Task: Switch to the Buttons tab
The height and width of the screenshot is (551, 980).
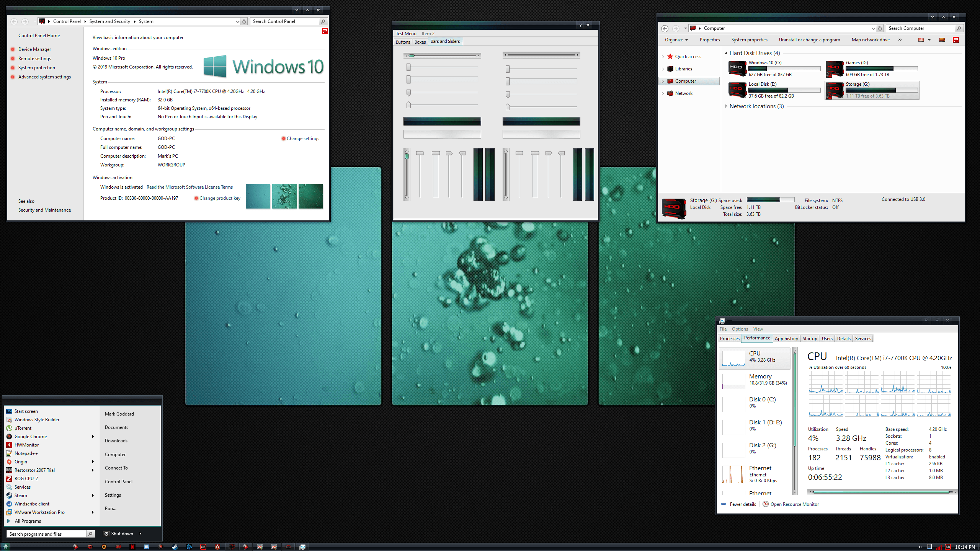Action: [x=403, y=42]
